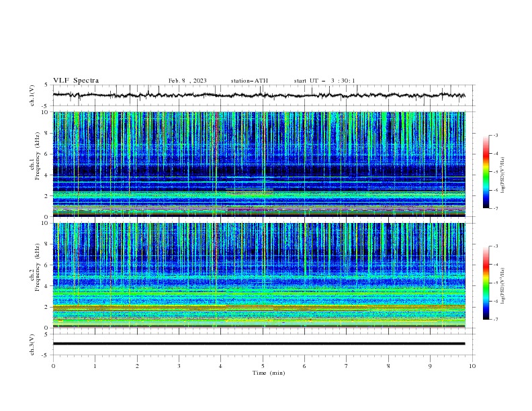Click the '-7' label on lower color bar
The image size is (532, 411).
pos(495,319)
